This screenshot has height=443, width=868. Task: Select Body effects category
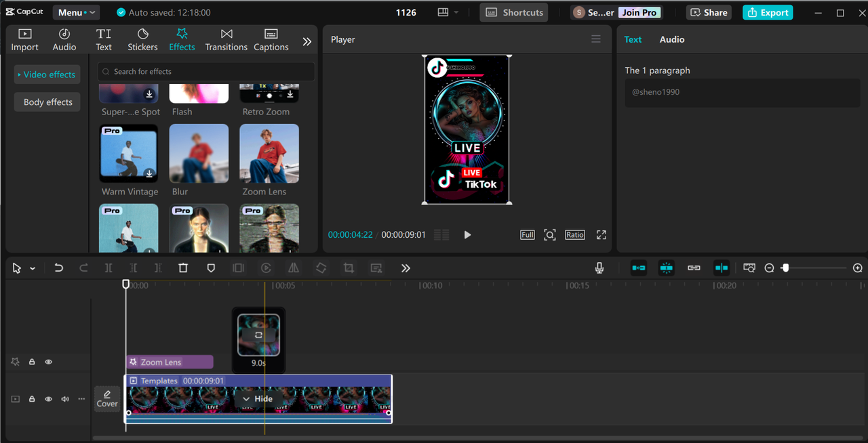(47, 102)
